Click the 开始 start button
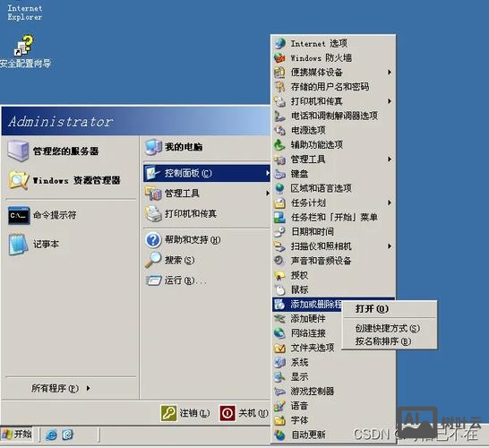Screen dimensions: 489x448 [x=16, y=435]
